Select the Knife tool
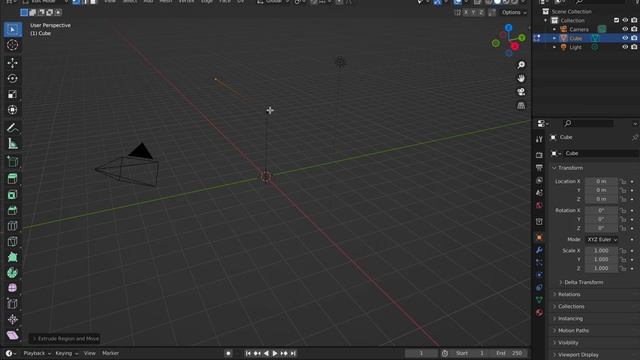The width and height of the screenshot is (640, 360). pos(13,241)
